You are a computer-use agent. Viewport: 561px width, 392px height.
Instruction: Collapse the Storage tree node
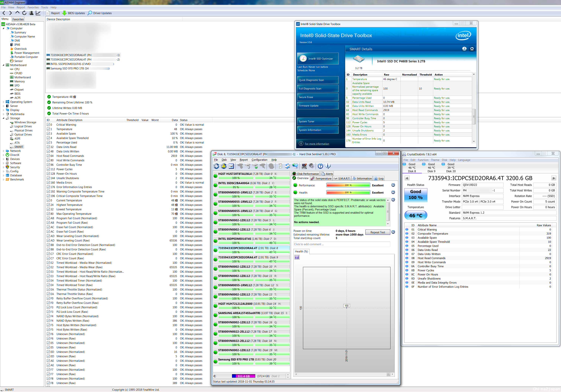[x=3, y=118]
